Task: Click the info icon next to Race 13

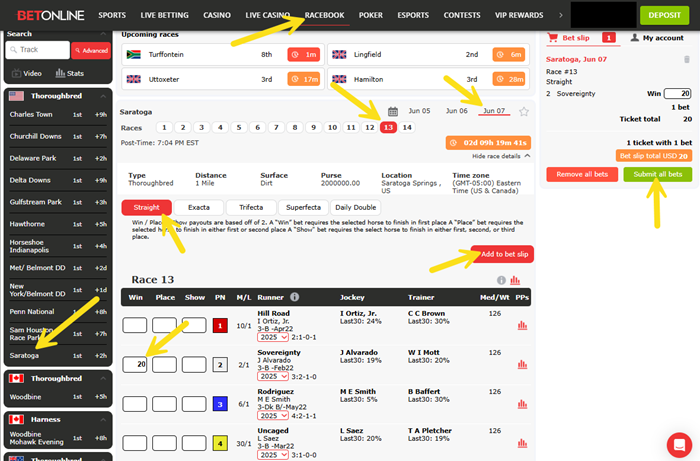Action: pos(501,280)
